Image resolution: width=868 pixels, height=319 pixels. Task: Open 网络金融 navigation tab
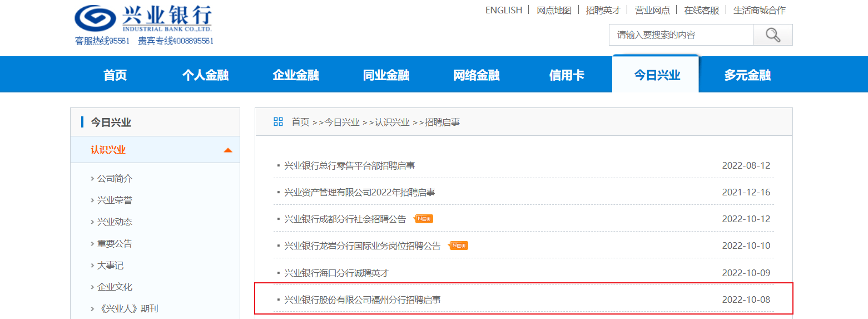coord(477,75)
